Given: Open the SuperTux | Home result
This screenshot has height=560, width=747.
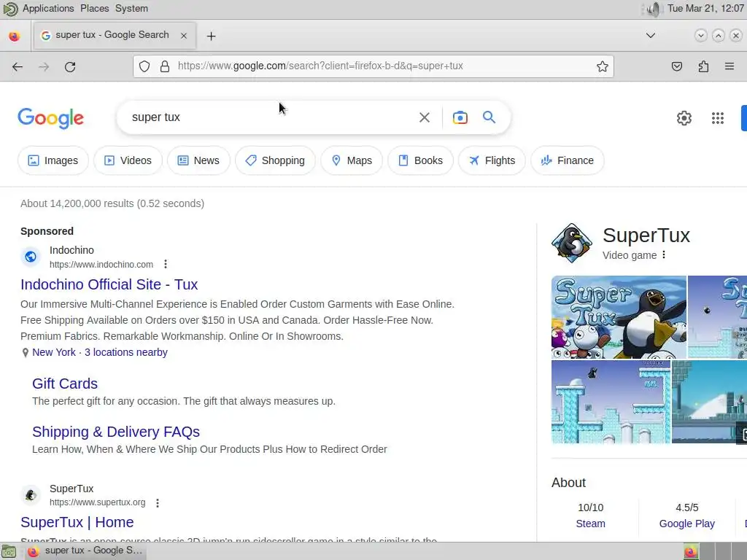Looking at the screenshot, I should pos(77,522).
